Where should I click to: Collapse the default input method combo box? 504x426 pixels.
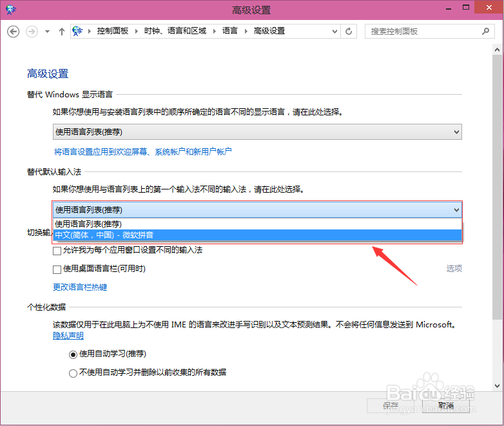[257, 210]
